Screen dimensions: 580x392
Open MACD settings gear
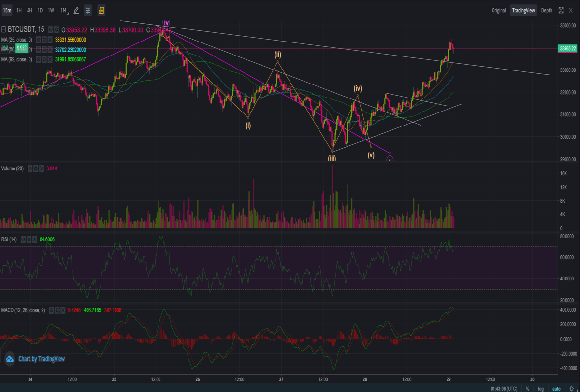click(x=58, y=310)
